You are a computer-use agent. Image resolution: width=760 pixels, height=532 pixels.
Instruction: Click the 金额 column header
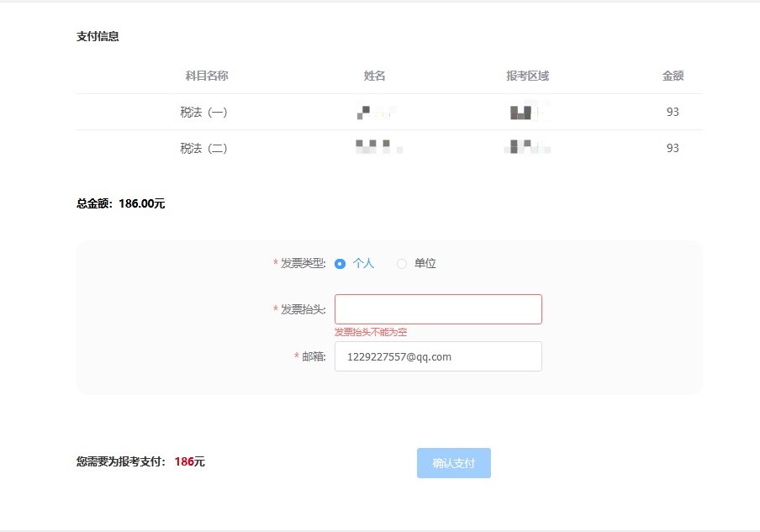(x=673, y=76)
